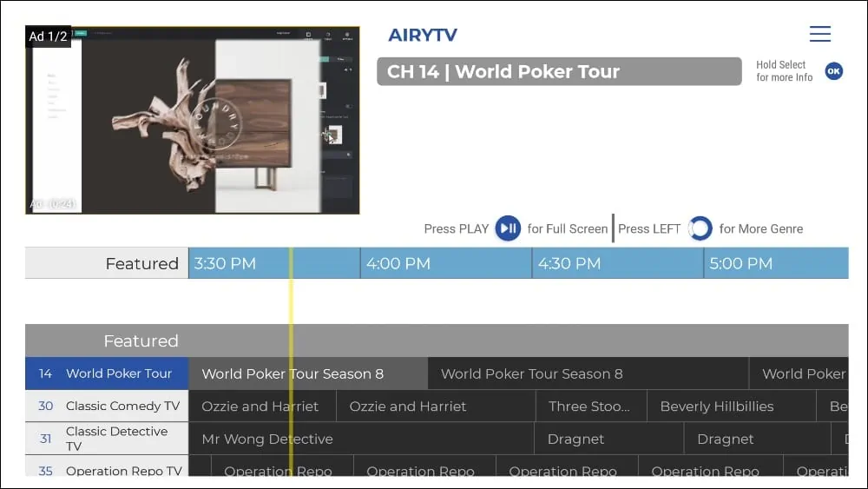The image size is (868, 489).
Task: Select channel 14 World Poker Tour
Action: 107,373
